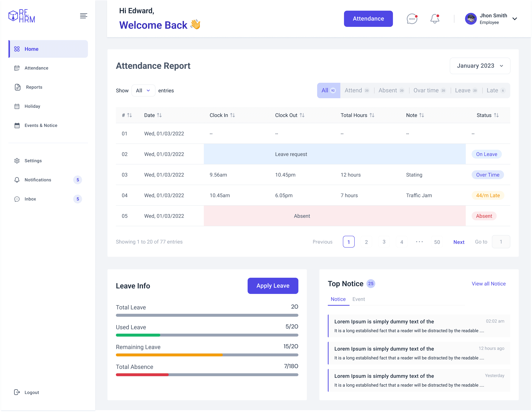Click the RE HRM logo
532x412 pixels.
(x=22, y=16)
